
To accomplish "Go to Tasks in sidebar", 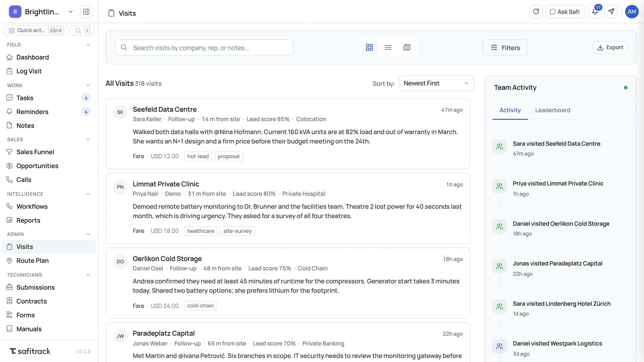I will (x=49, y=98).
